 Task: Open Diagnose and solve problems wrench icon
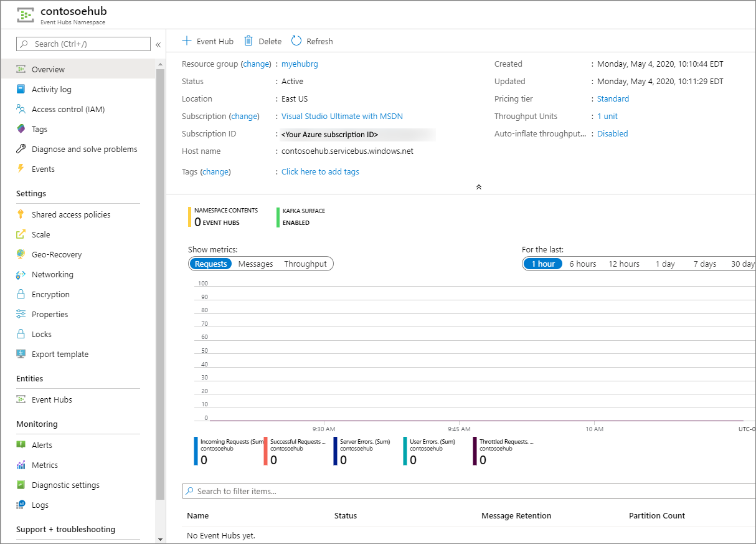click(21, 149)
